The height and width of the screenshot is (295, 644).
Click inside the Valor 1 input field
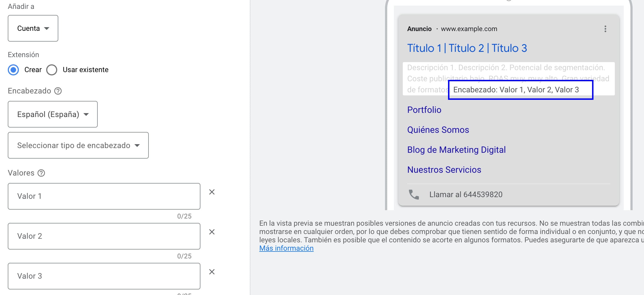coord(104,196)
